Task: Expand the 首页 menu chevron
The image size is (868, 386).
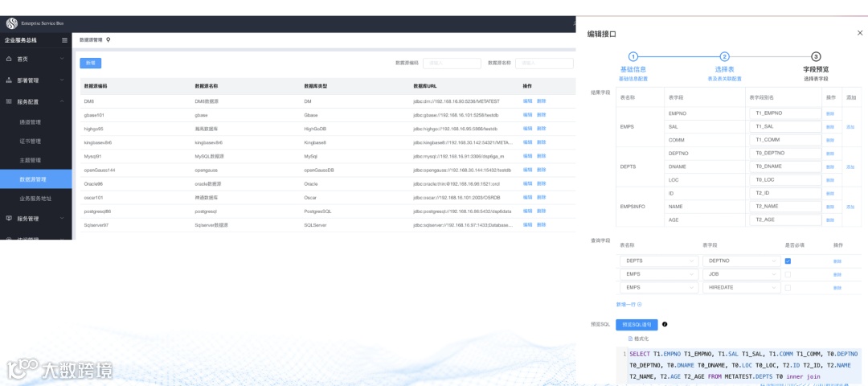Action: tap(62, 59)
